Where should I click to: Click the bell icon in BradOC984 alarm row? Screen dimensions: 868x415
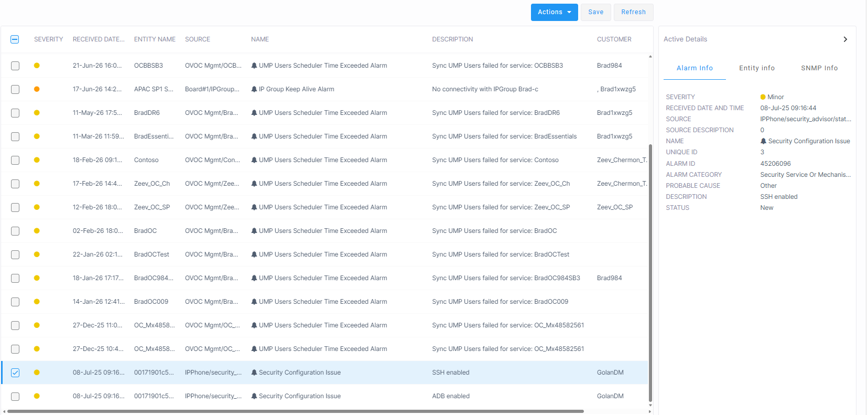(x=254, y=278)
